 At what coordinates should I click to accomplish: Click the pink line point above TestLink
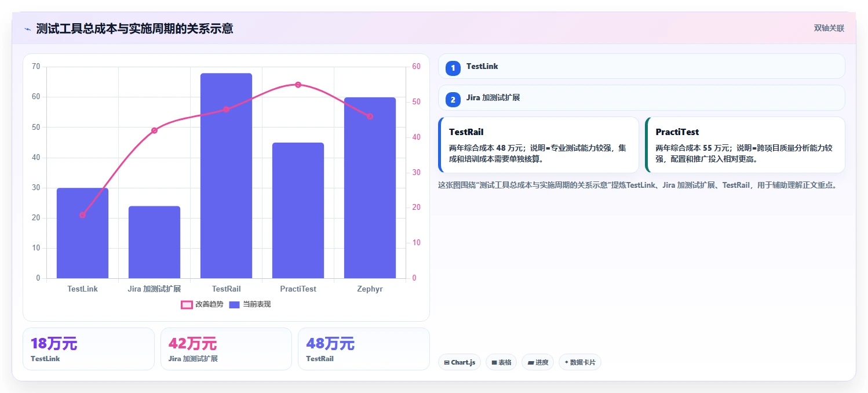coord(82,215)
